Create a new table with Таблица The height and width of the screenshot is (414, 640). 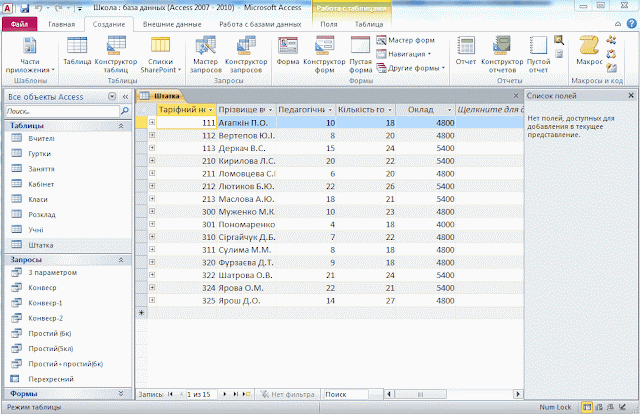tap(77, 51)
